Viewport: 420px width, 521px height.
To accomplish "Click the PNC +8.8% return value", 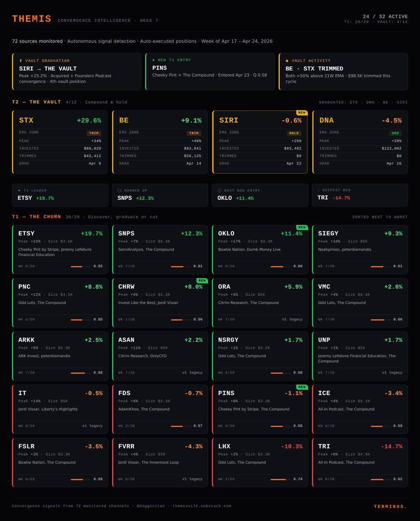I will [93, 287].
